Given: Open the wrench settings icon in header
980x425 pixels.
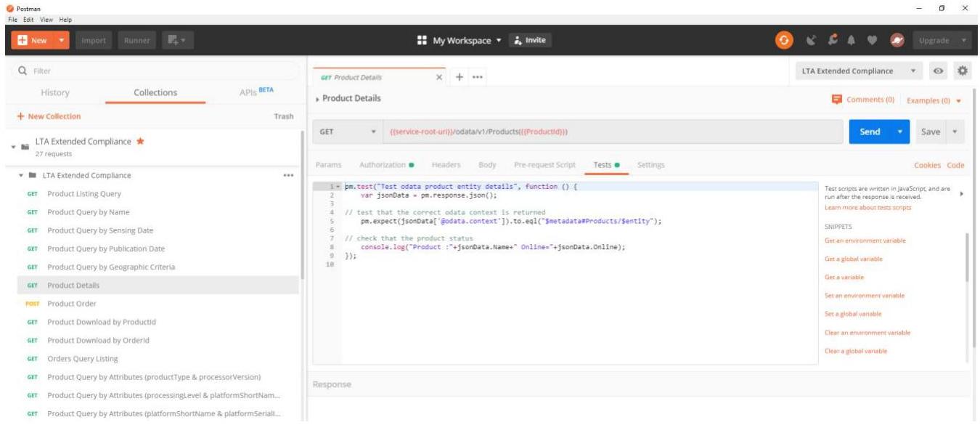Looking at the screenshot, I should (x=832, y=41).
